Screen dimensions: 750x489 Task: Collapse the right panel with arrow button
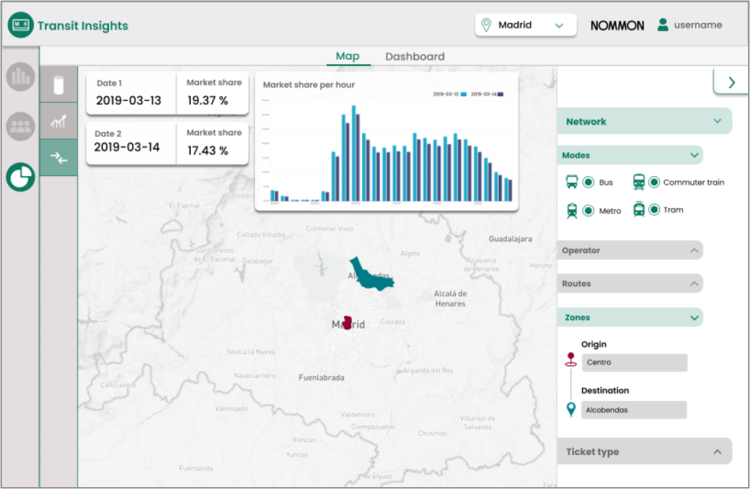(732, 82)
